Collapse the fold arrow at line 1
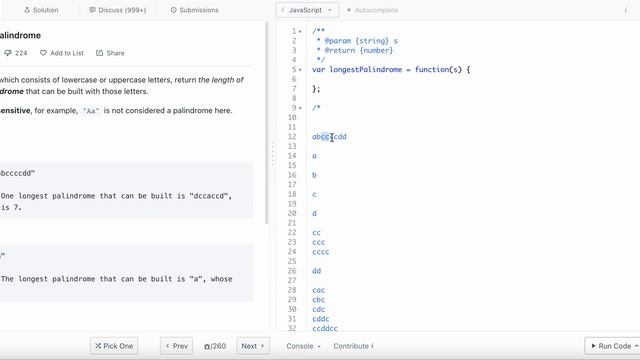Screen dimensions: 640x360 point(300,31)
